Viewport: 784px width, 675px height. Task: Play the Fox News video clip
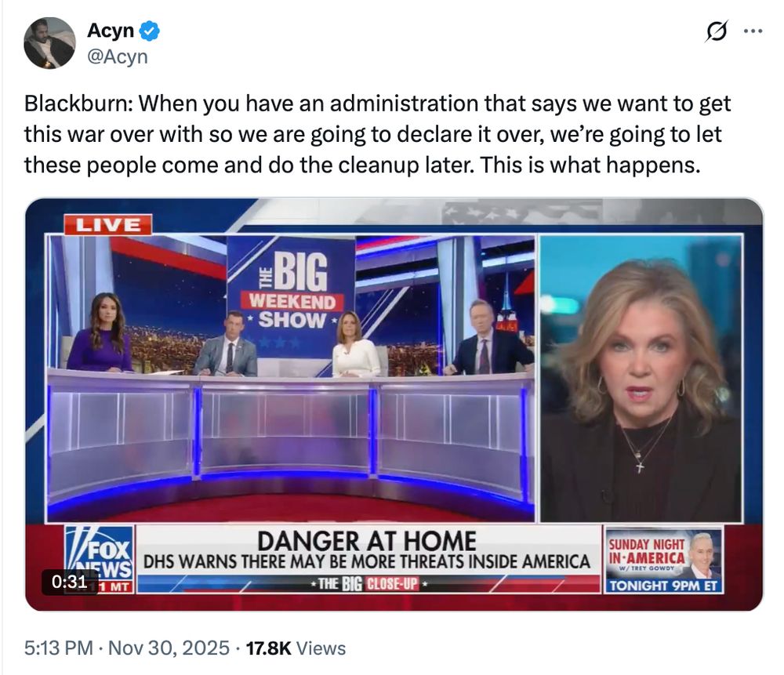coord(394,404)
